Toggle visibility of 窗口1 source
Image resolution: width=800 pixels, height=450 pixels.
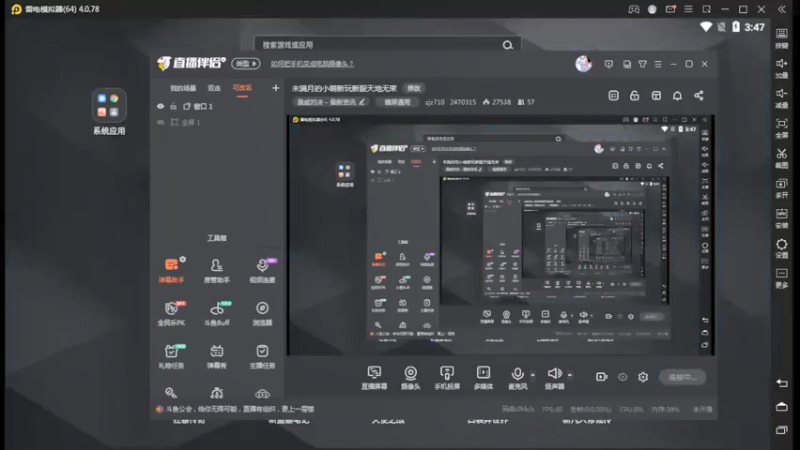coord(161,106)
